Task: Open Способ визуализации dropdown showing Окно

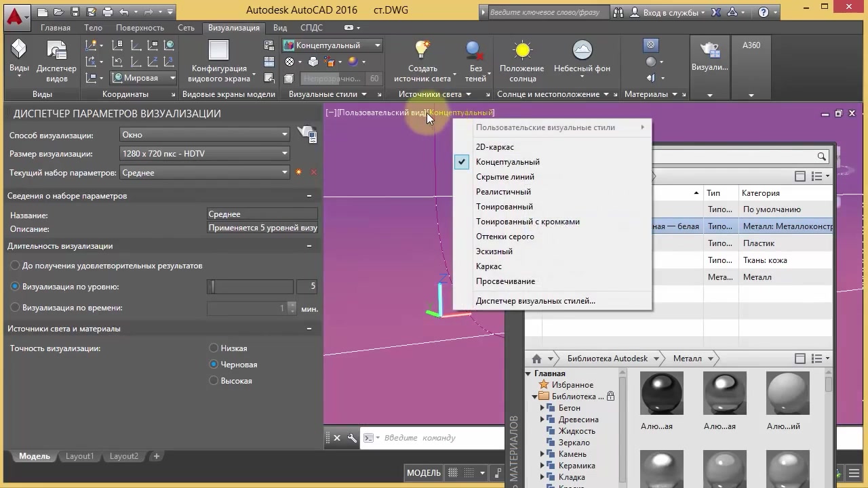Action: click(x=205, y=134)
